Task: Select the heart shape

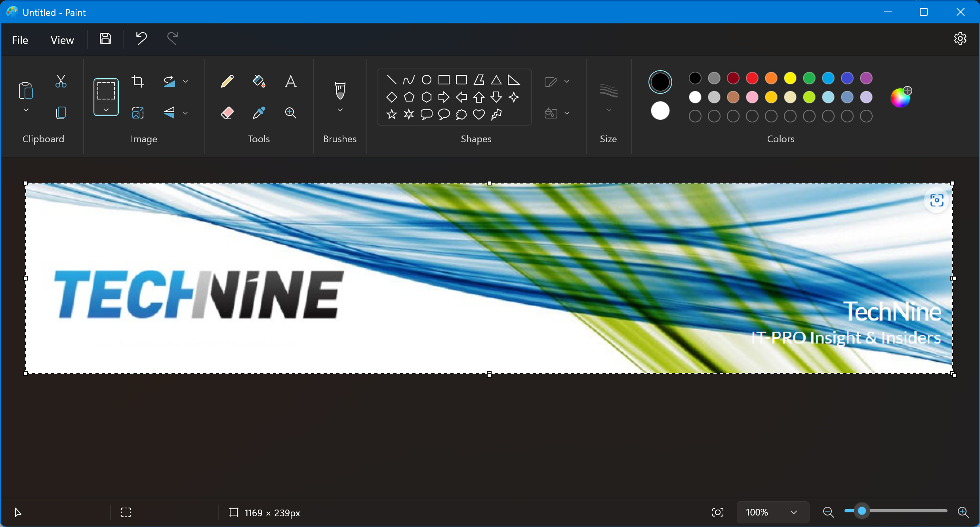Action: coord(479,115)
